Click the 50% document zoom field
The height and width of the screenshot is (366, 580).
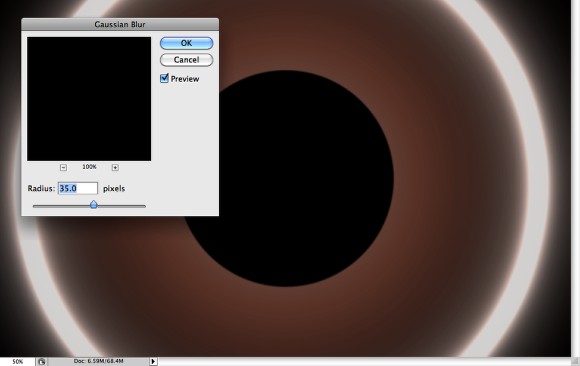[17, 362]
